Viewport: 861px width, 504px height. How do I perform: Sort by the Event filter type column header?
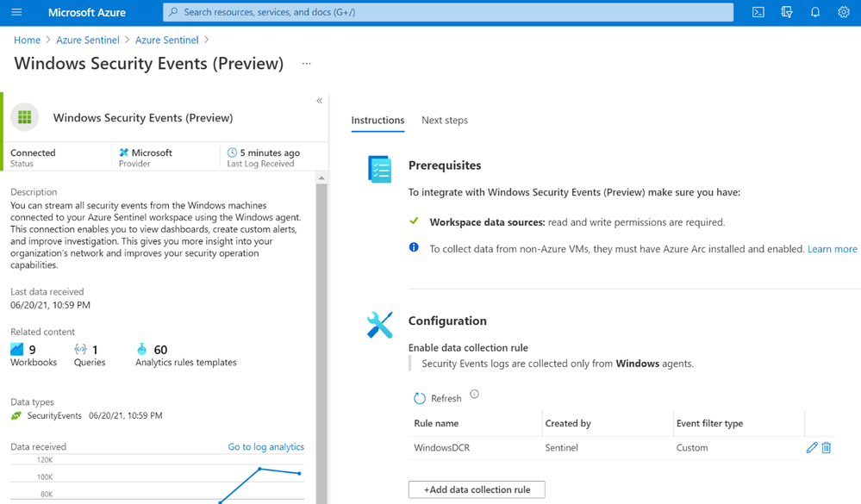pos(709,423)
